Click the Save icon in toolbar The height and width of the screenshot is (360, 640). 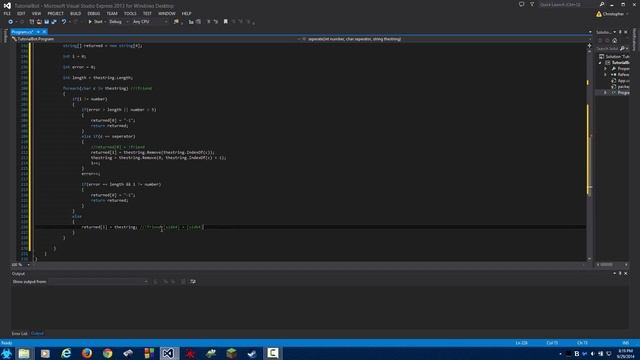pos(47,22)
